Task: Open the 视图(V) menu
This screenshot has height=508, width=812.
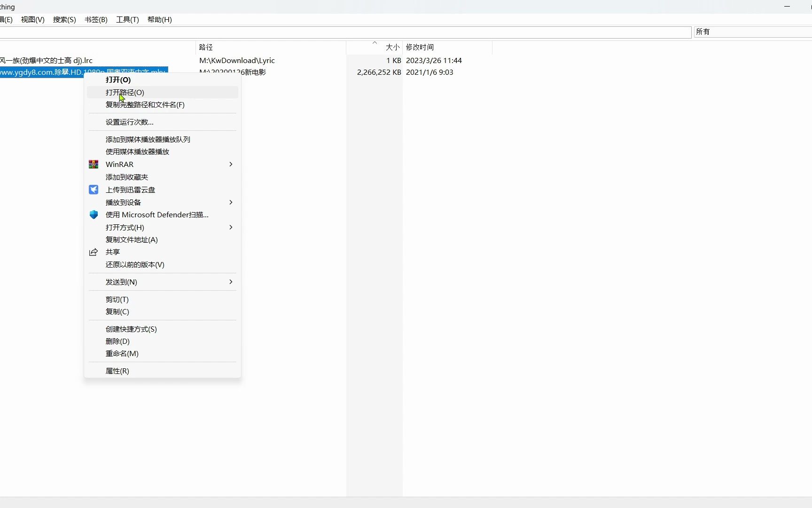Action: click(33, 19)
